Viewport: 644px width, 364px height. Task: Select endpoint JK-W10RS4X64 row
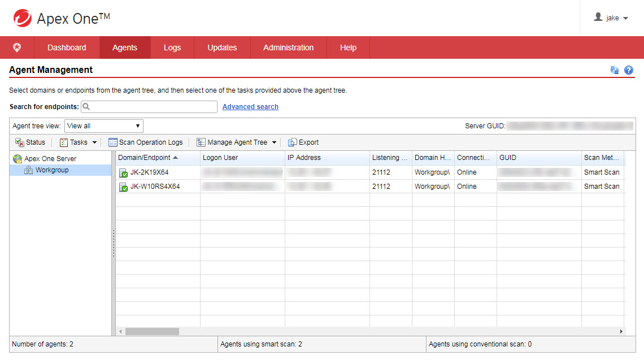coord(155,187)
